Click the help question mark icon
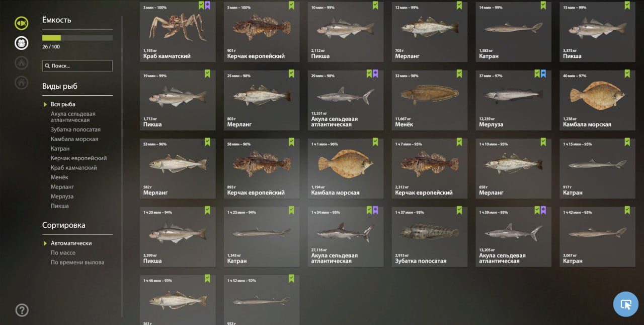This screenshot has height=325, width=644. tap(22, 310)
